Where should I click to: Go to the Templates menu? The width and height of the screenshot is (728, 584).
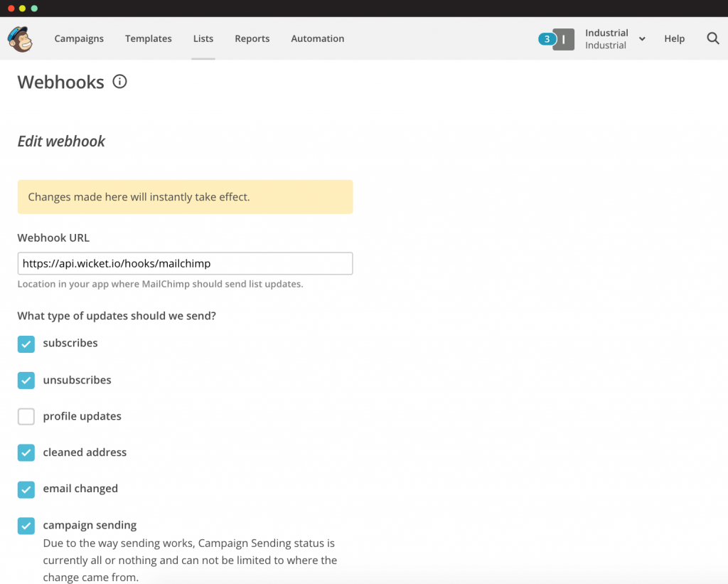(x=149, y=38)
